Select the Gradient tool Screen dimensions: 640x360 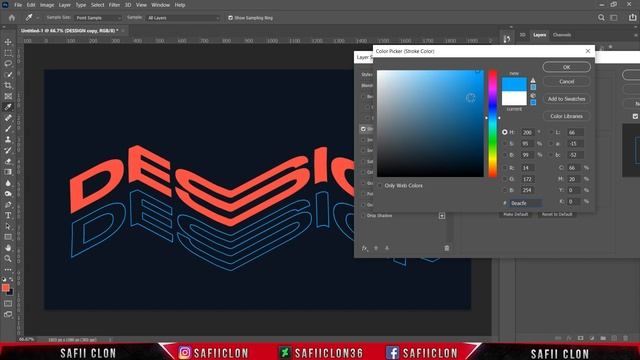coord(8,172)
